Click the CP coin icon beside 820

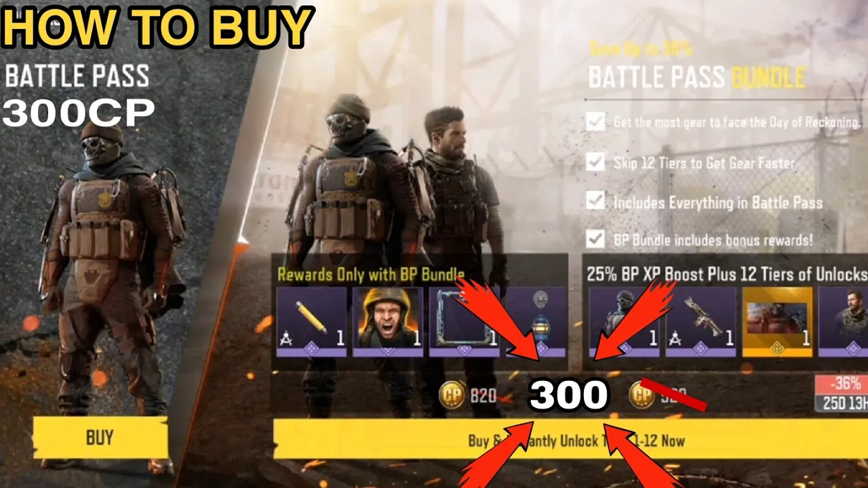(452, 394)
